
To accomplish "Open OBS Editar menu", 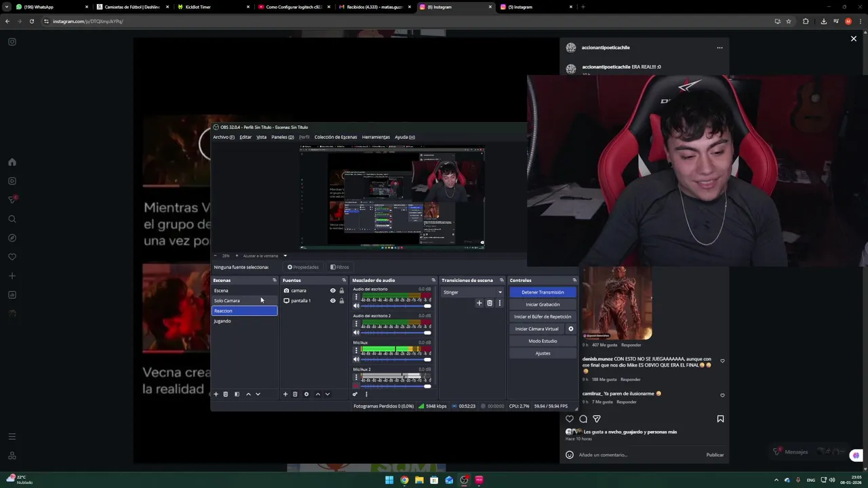I will (x=245, y=137).
